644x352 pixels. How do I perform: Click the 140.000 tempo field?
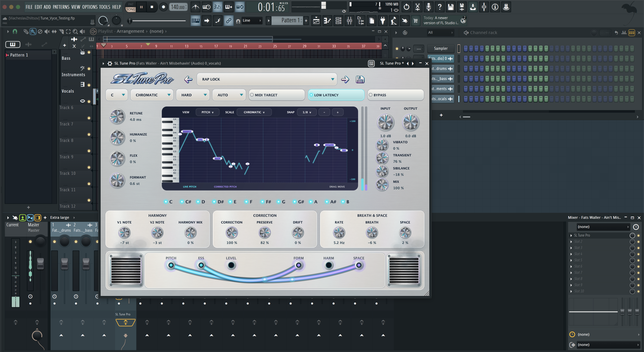[179, 7]
